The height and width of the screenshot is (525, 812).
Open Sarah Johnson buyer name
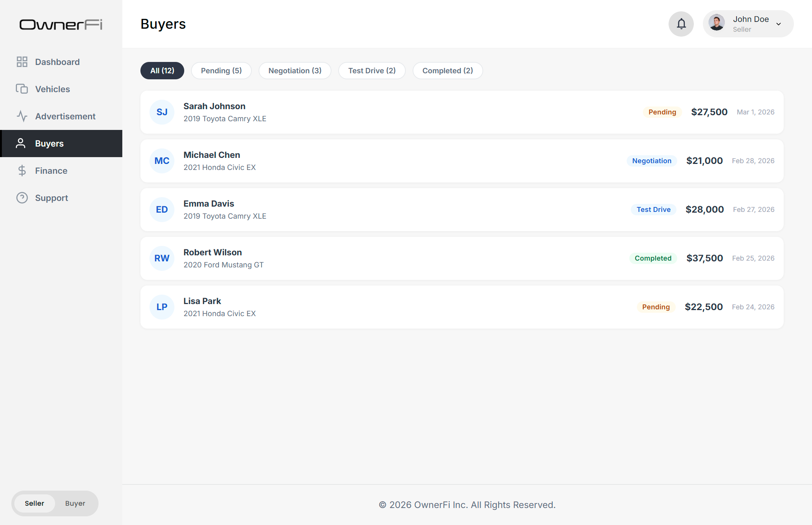point(214,106)
